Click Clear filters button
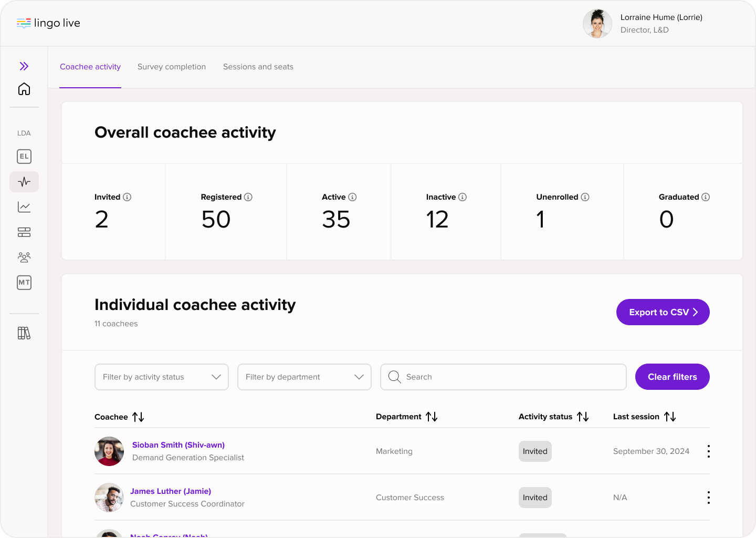This screenshot has width=756, height=538. click(673, 377)
